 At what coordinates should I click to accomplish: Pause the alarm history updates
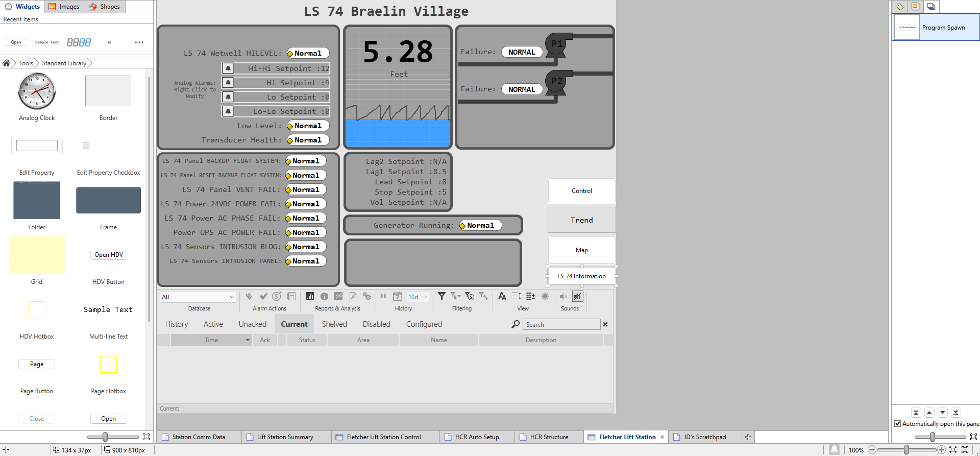click(383, 297)
